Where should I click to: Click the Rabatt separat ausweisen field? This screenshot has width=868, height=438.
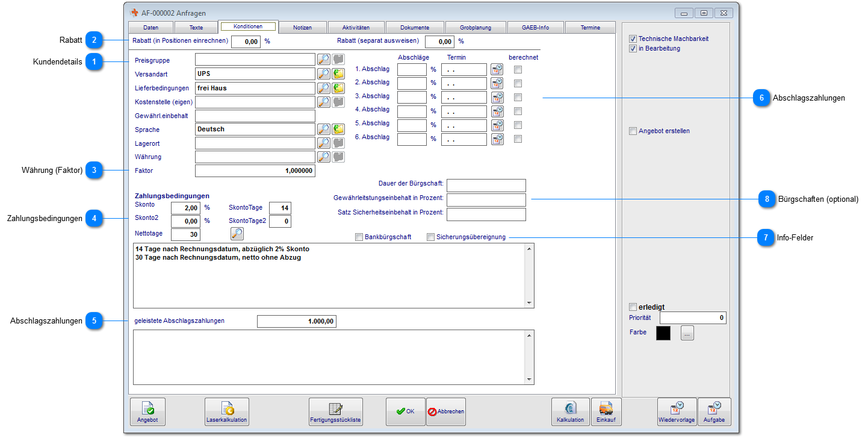pyautogui.click(x=439, y=42)
